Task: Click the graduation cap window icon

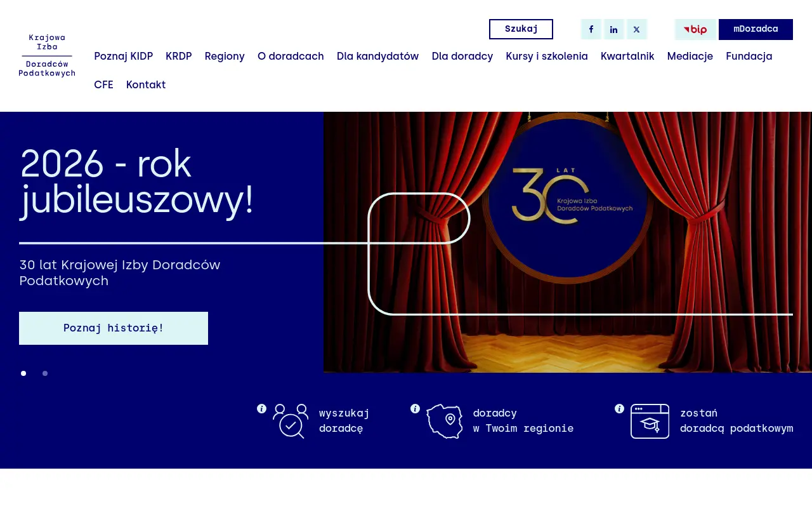Action: 650,421
